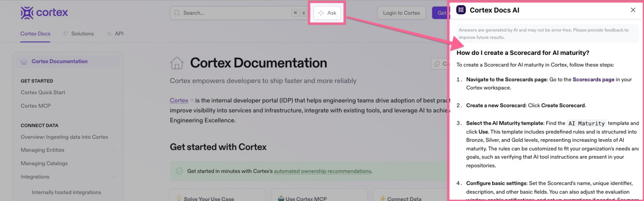The image size is (644, 201).
Task: Open the Ask AI assistant button
Action: coord(327,13)
